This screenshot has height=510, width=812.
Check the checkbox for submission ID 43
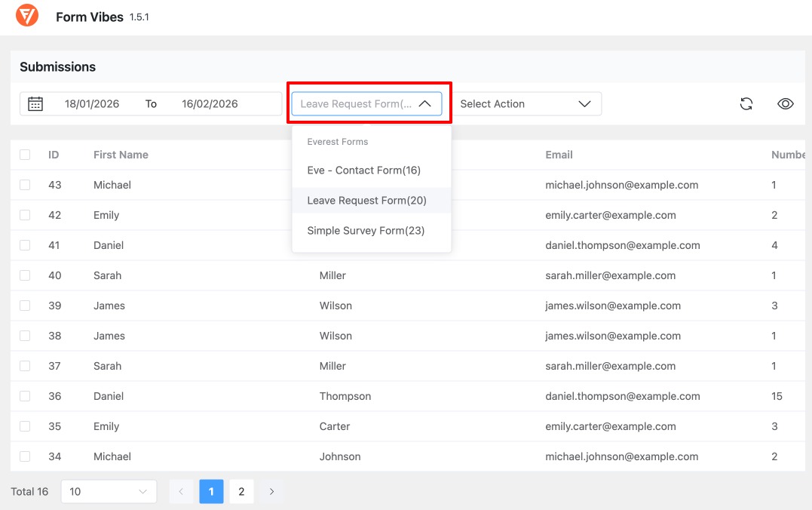point(26,185)
